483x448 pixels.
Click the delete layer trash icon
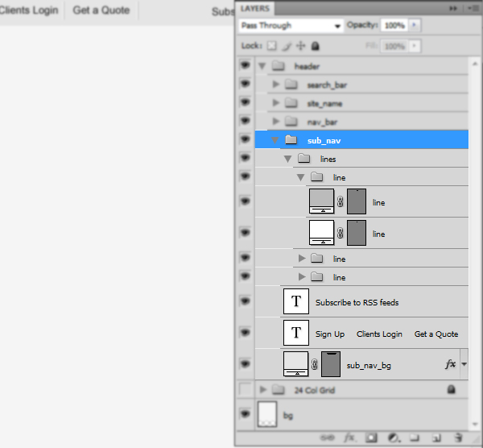click(x=459, y=438)
